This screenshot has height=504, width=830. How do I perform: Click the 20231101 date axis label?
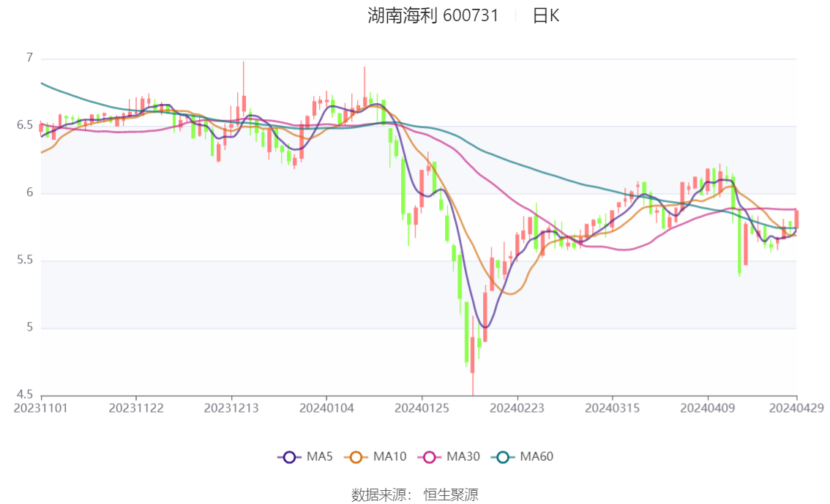coord(41,408)
